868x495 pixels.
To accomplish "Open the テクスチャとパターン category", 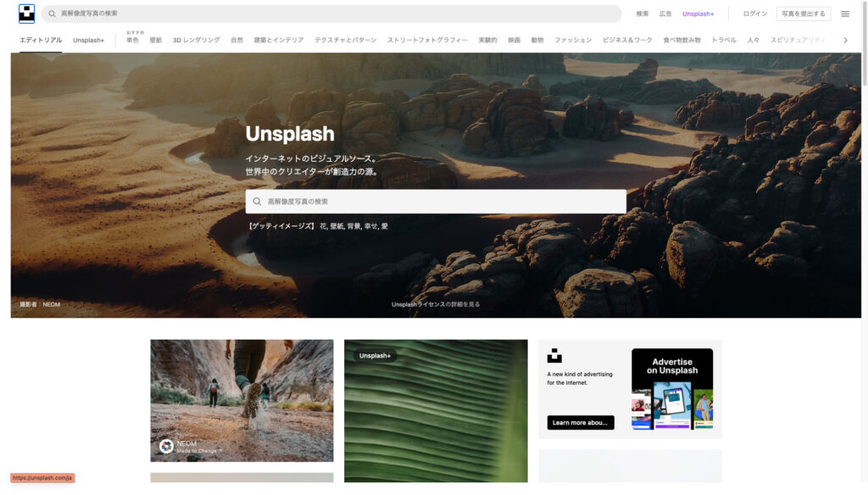I will click(x=346, y=40).
